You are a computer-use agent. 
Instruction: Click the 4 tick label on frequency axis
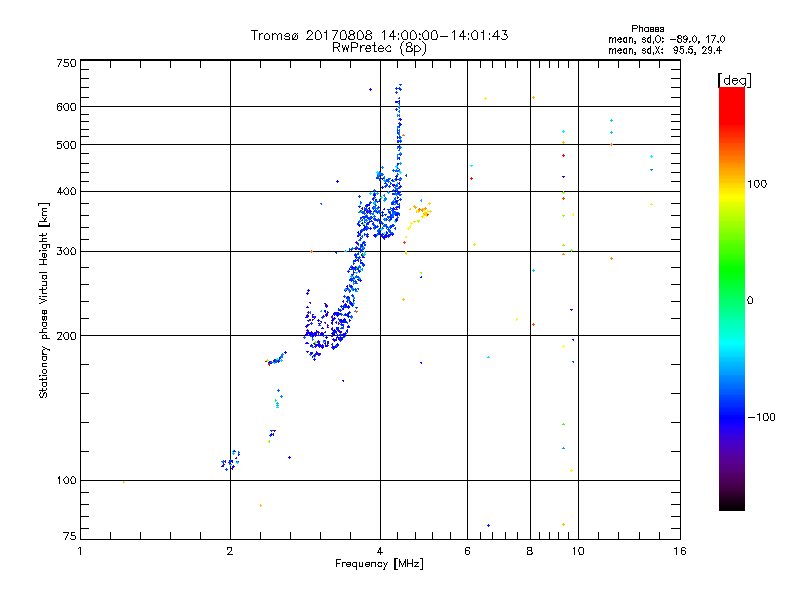380,551
